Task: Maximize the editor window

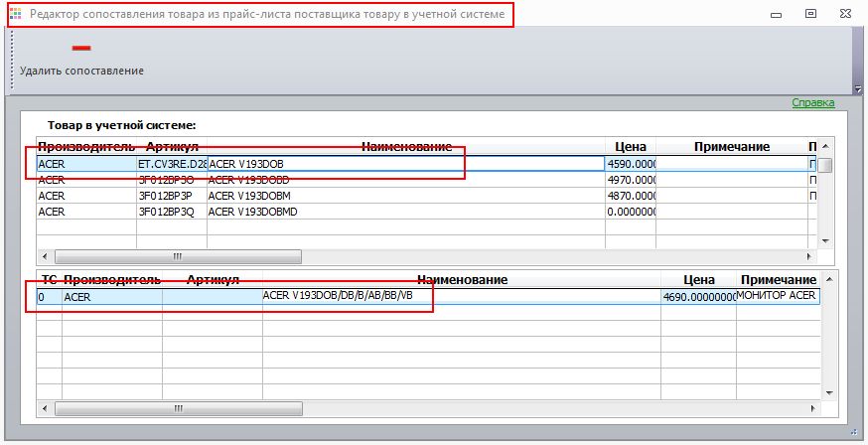Action: point(810,14)
